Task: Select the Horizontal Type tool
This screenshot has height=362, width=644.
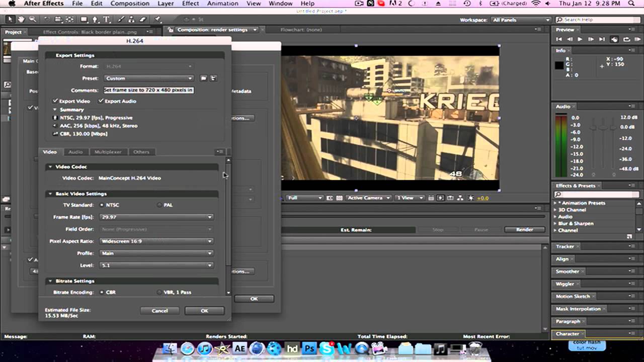Action: tap(107, 20)
